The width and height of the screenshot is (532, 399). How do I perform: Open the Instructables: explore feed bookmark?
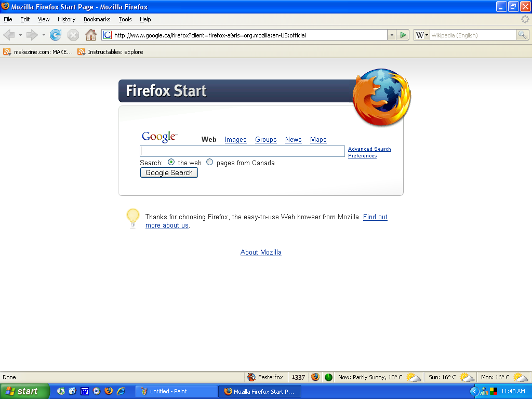(110, 52)
